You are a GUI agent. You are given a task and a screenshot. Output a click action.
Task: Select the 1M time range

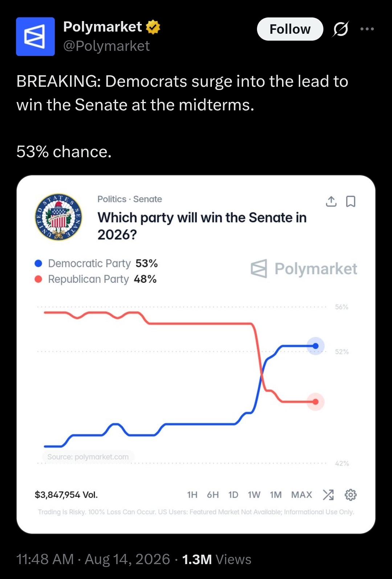275,495
